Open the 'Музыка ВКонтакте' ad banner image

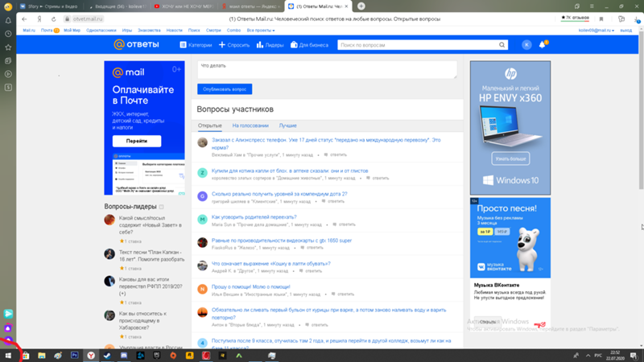tap(510, 237)
